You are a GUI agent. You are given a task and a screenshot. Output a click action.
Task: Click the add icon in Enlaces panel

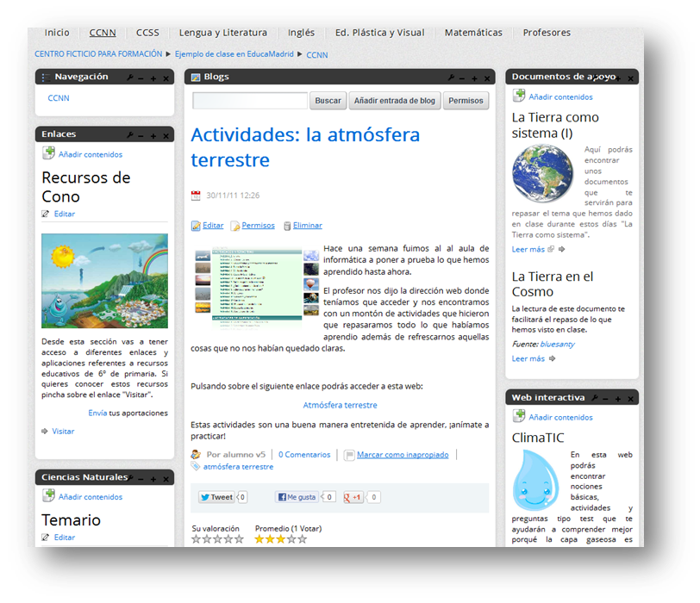click(49, 154)
